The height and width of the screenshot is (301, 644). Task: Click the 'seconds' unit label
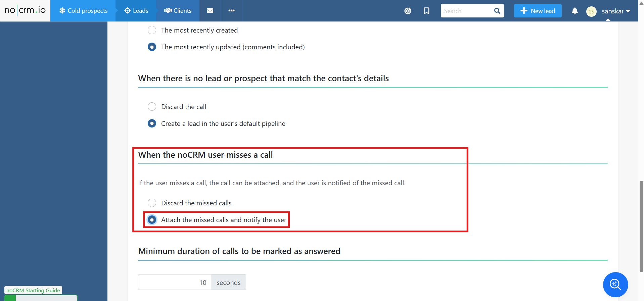[229, 282]
